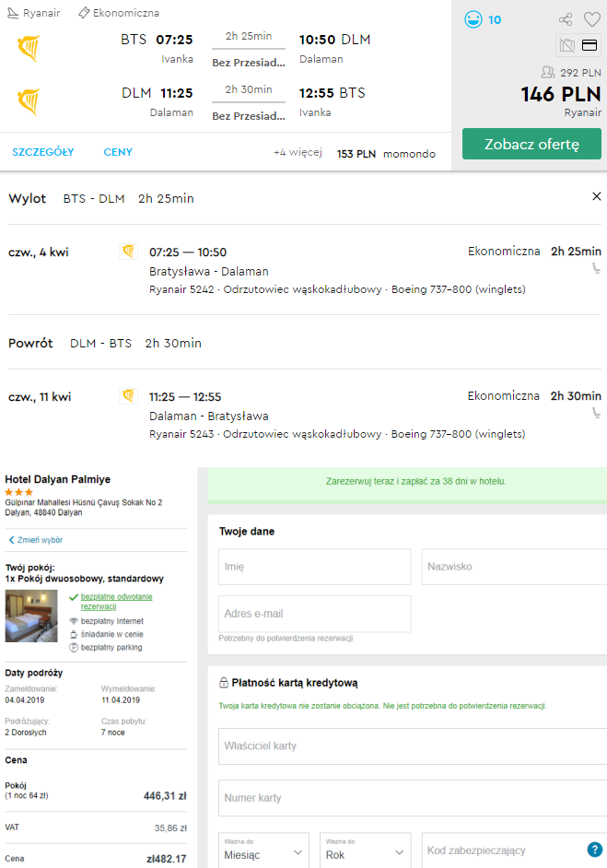The image size is (607, 868).
Task: Click the rating score 10
Action: 495,20
